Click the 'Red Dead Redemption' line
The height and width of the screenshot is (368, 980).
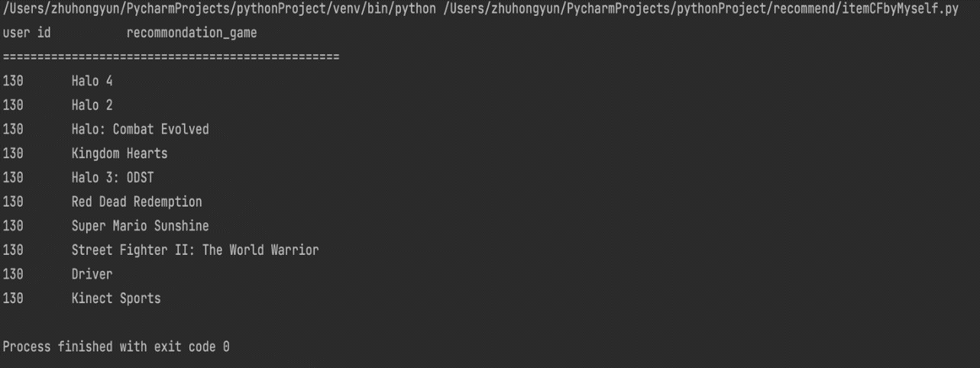(x=137, y=202)
